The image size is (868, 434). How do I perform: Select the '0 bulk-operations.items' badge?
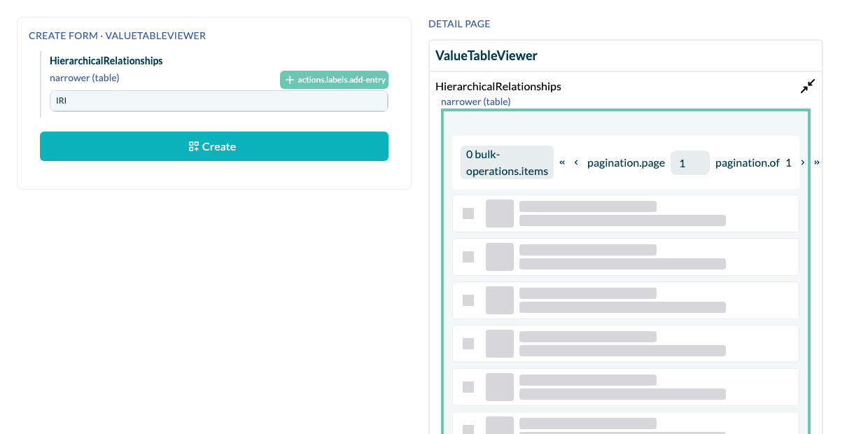point(507,162)
